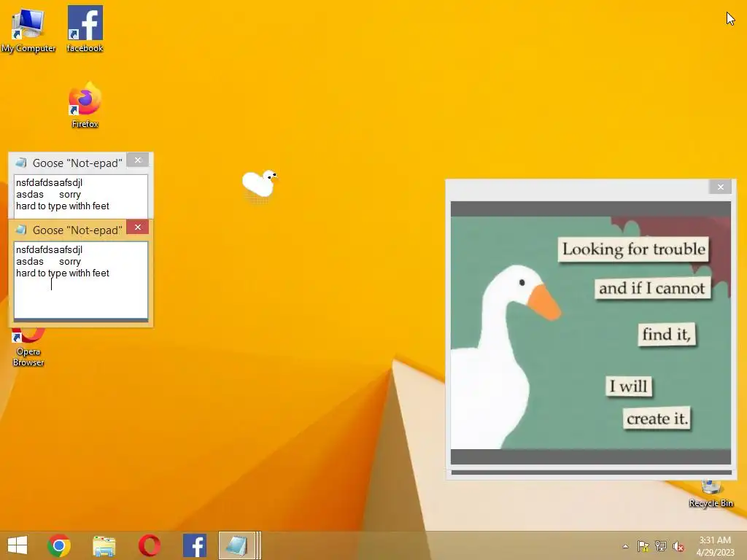Launch Chrome from the taskbar
This screenshot has width=747, height=560.
pyautogui.click(x=59, y=545)
